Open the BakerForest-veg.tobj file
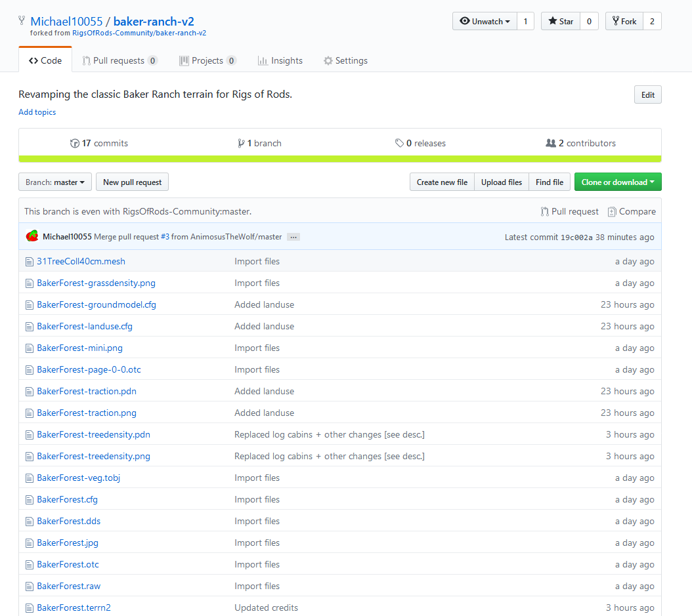The image size is (692, 616). 79,478
